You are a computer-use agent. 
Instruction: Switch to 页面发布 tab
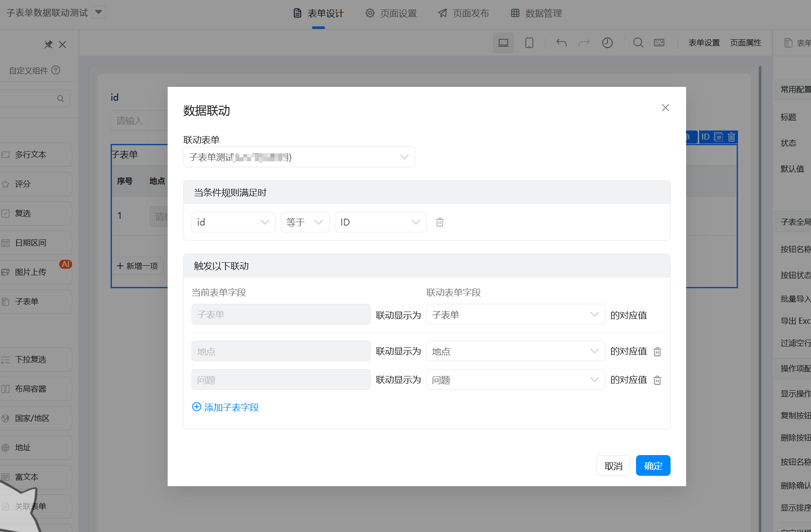pos(464,13)
